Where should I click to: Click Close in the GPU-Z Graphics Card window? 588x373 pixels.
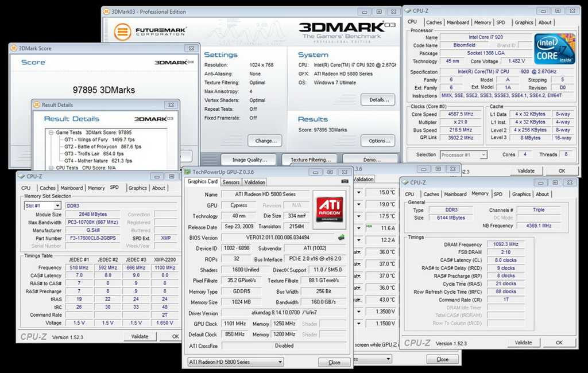click(334, 363)
